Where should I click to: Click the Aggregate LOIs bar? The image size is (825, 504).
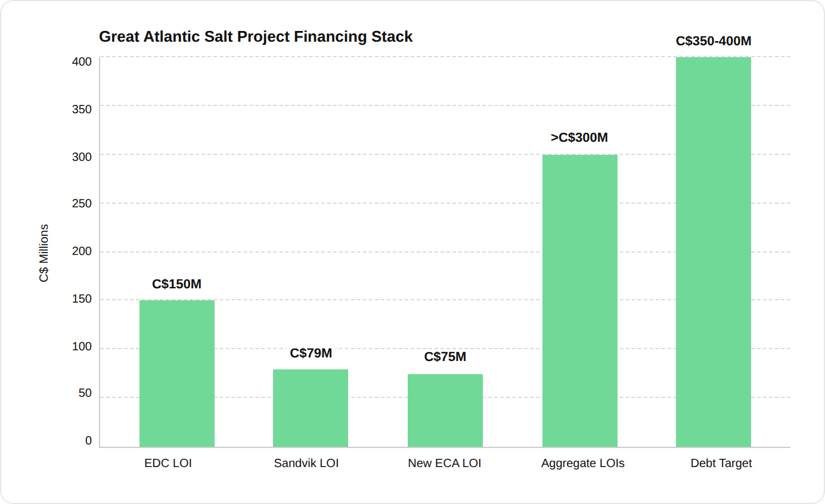click(x=580, y=301)
